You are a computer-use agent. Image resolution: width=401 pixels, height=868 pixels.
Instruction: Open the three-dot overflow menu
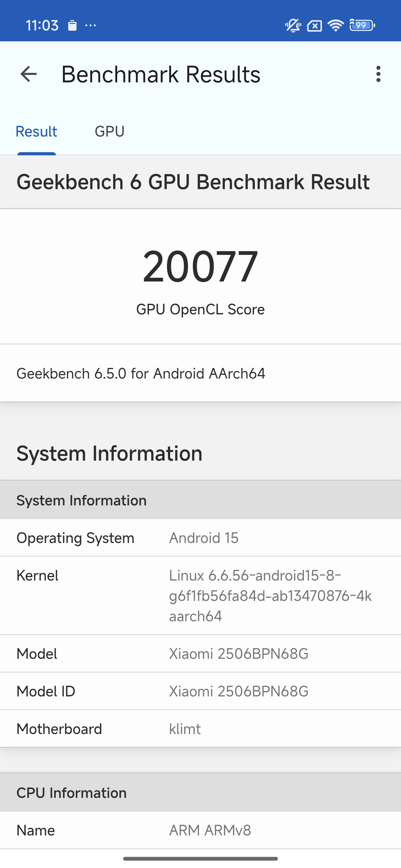[378, 74]
